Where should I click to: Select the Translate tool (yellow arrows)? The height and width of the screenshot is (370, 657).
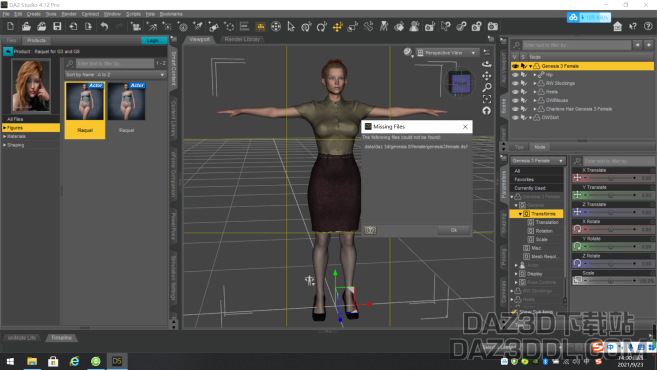[337, 27]
